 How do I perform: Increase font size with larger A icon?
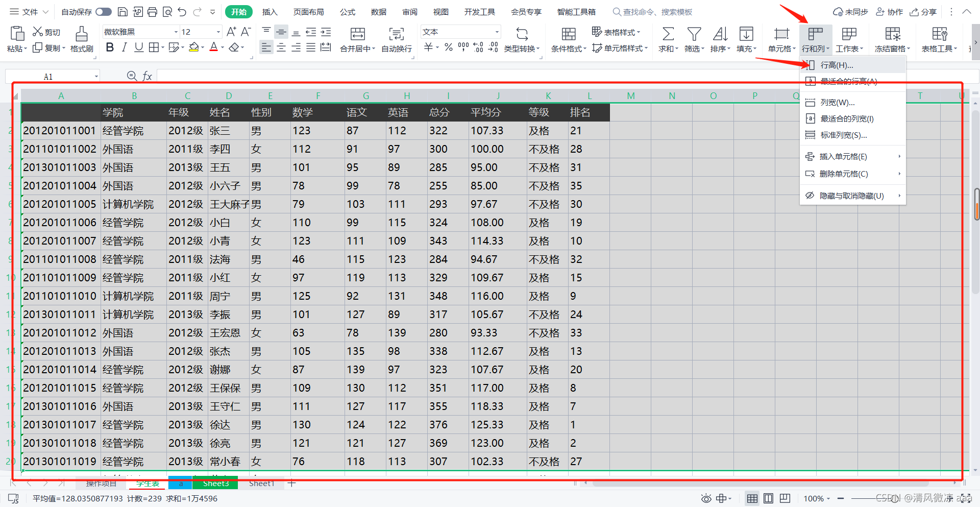click(x=231, y=32)
